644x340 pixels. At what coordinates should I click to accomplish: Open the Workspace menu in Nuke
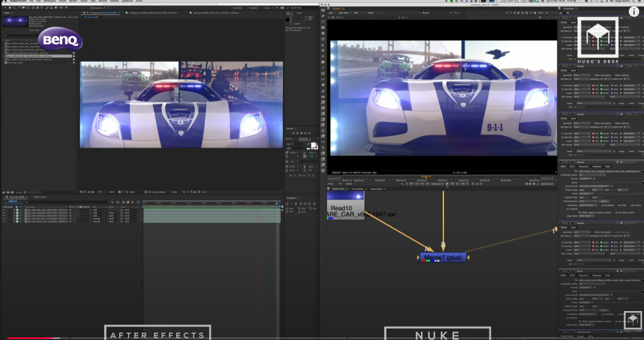click(x=49, y=2)
